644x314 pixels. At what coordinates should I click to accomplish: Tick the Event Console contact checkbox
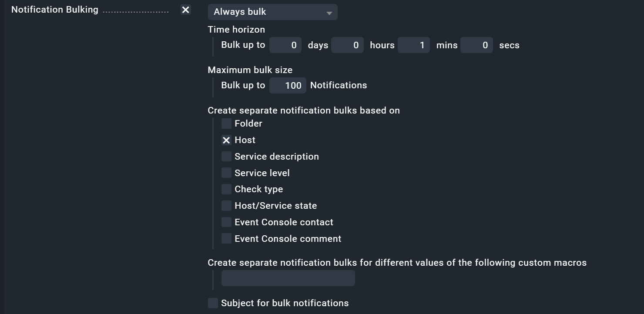coord(226,222)
